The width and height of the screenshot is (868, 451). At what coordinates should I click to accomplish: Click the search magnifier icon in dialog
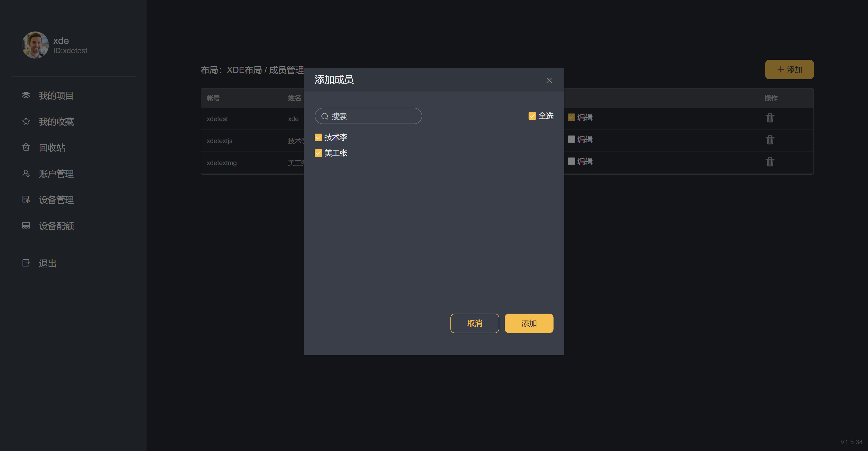click(x=325, y=116)
